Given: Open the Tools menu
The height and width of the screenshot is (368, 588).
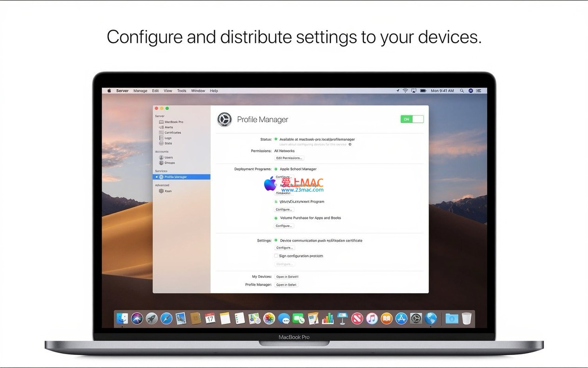Looking at the screenshot, I should [181, 91].
